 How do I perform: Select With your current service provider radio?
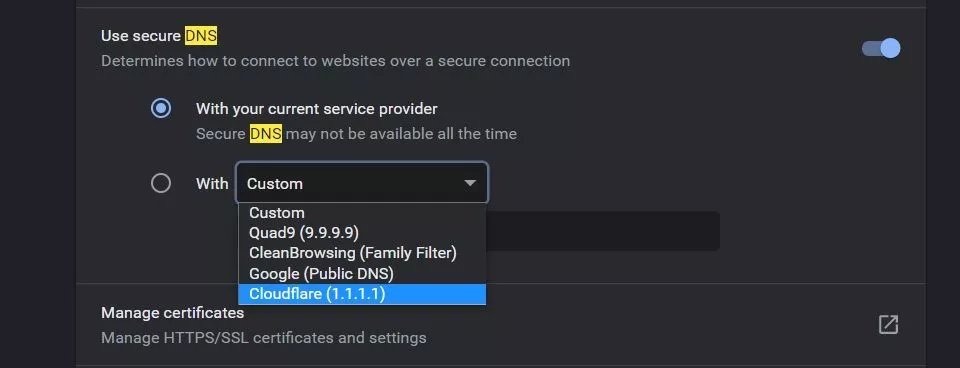click(x=161, y=109)
